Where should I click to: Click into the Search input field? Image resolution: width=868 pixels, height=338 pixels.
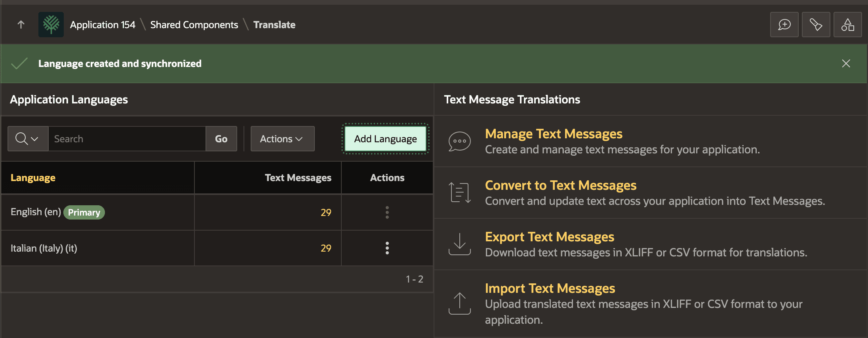tap(127, 139)
